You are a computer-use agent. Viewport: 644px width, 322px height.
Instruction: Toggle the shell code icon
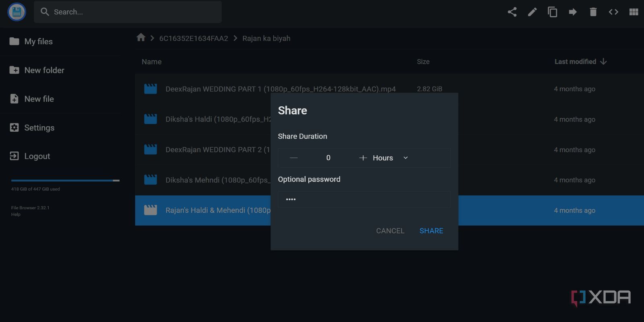click(613, 12)
